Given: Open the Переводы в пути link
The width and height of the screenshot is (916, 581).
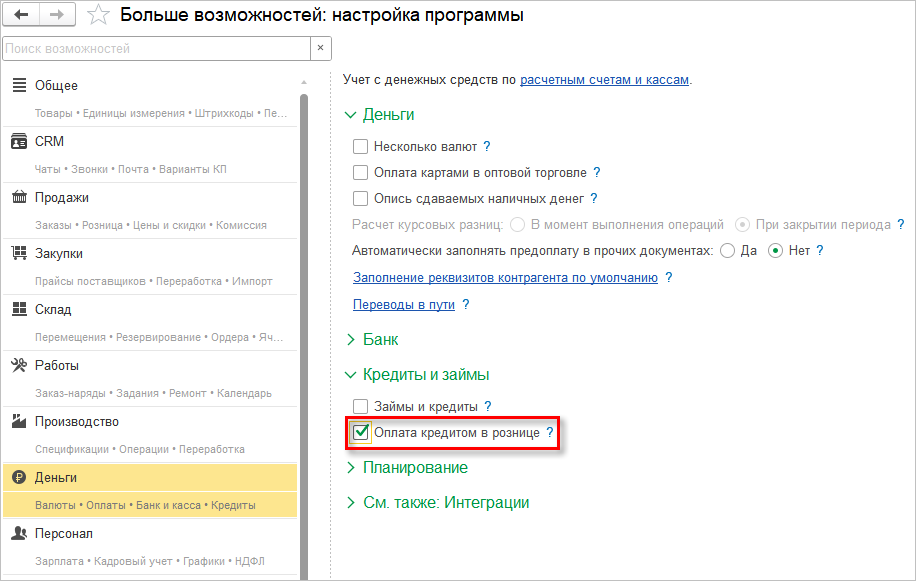Looking at the screenshot, I should [404, 304].
